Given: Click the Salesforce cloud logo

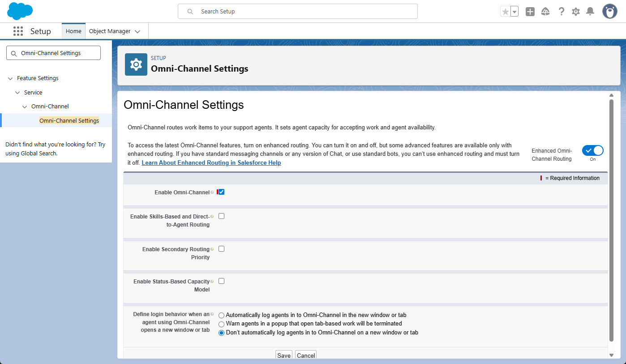Looking at the screenshot, I should tap(20, 11).
